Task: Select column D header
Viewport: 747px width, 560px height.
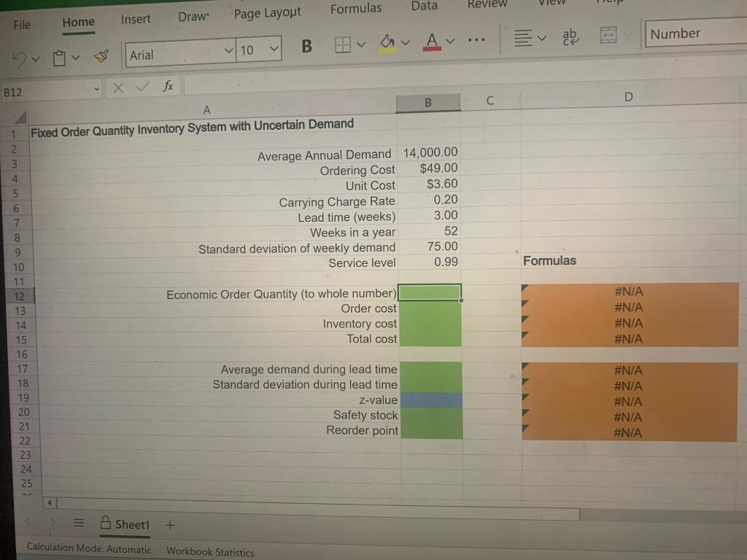Action: 628,97
